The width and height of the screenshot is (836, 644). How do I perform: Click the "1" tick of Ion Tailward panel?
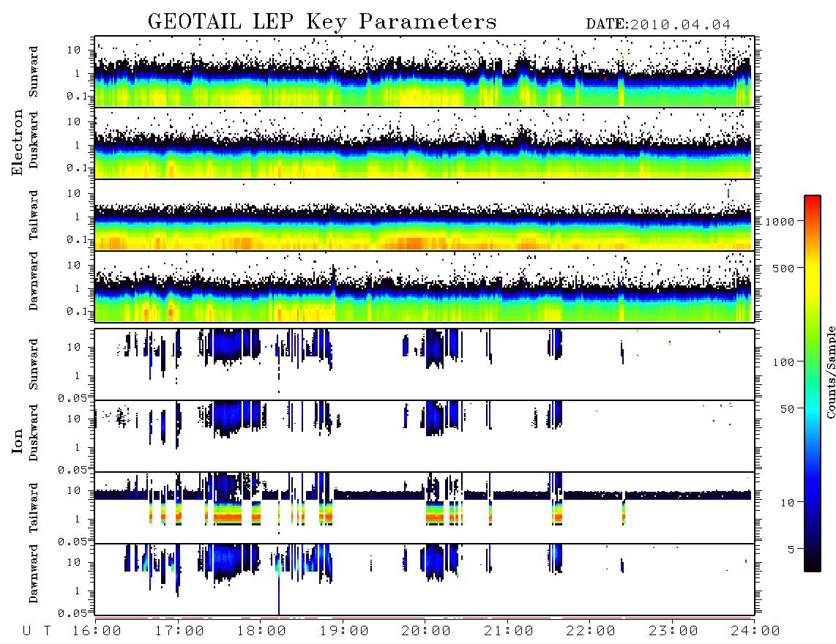[78, 519]
